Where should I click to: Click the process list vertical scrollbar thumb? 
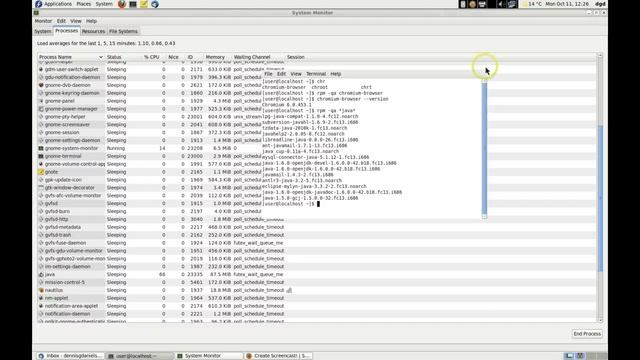click(600, 198)
